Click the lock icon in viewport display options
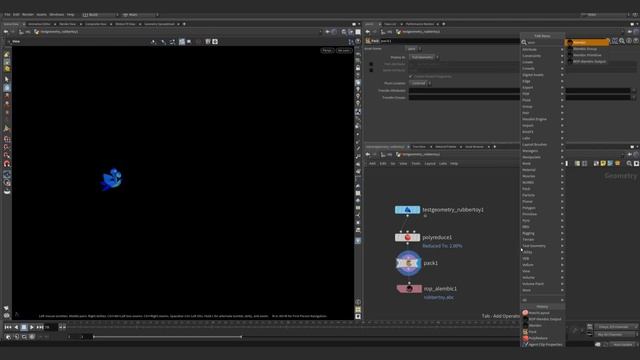The width and height of the screenshot is (640, 360). [358, 68]
